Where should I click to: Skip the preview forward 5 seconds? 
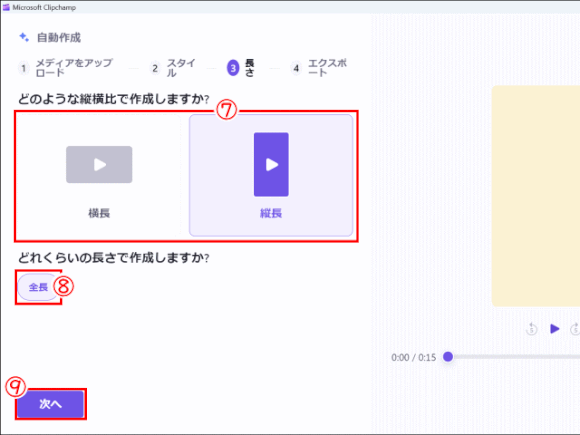click(575, 328)
